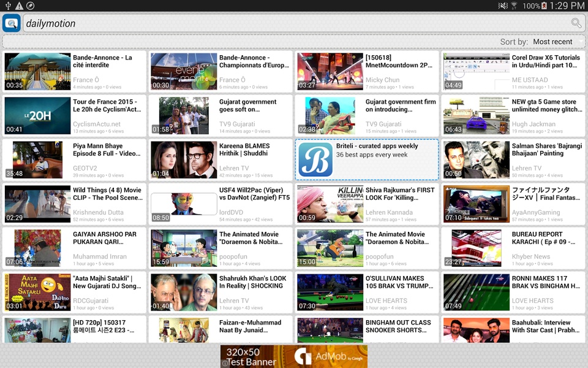Screen dimensions: 588x368
Task: Tap uploader name "GEOTV2"
Action: tap(85, 168)
